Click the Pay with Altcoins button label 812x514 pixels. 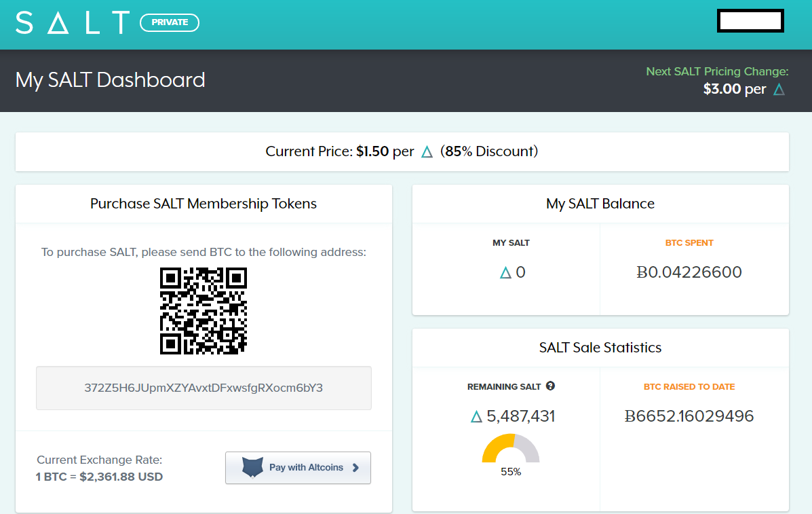(x=306, y=467)
